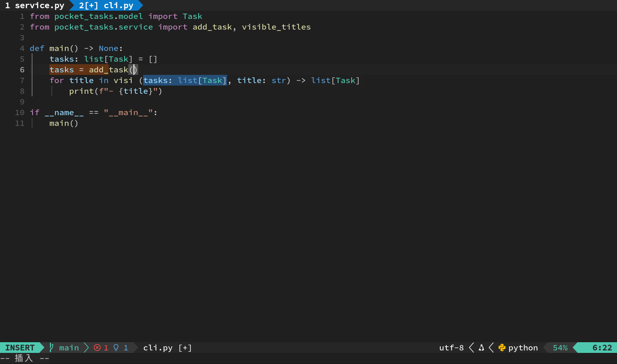Click 'def main()' function definition

pos(54,49)
